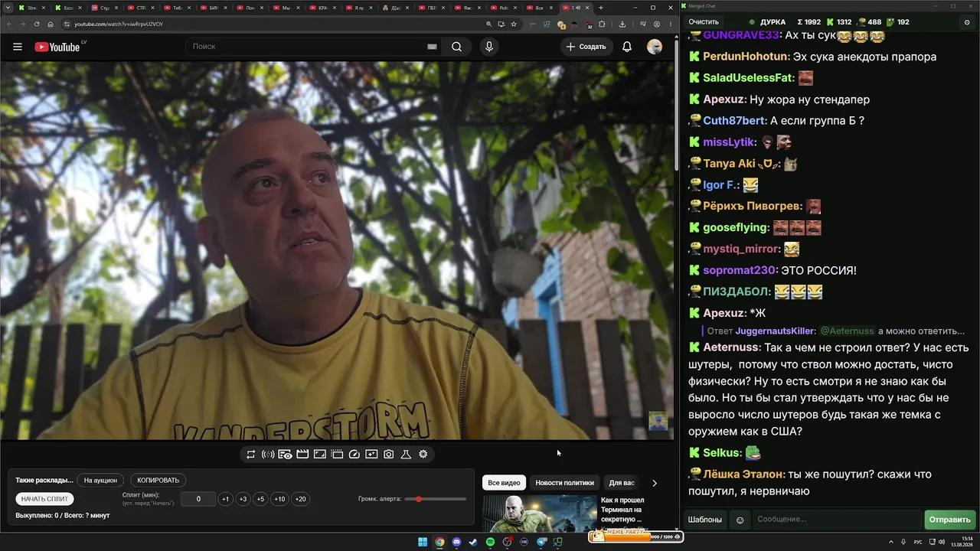Open a new Chrome tab
This screenshot has width=980, height=551.
click(x=601, y=8)
